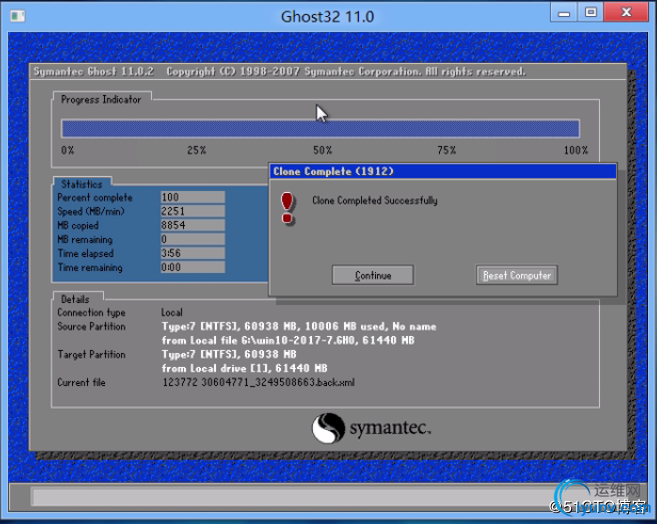Click the 50% progress marker label
Image resolution: width=657 pixels, height=524 pixels.
coord(323,150)
